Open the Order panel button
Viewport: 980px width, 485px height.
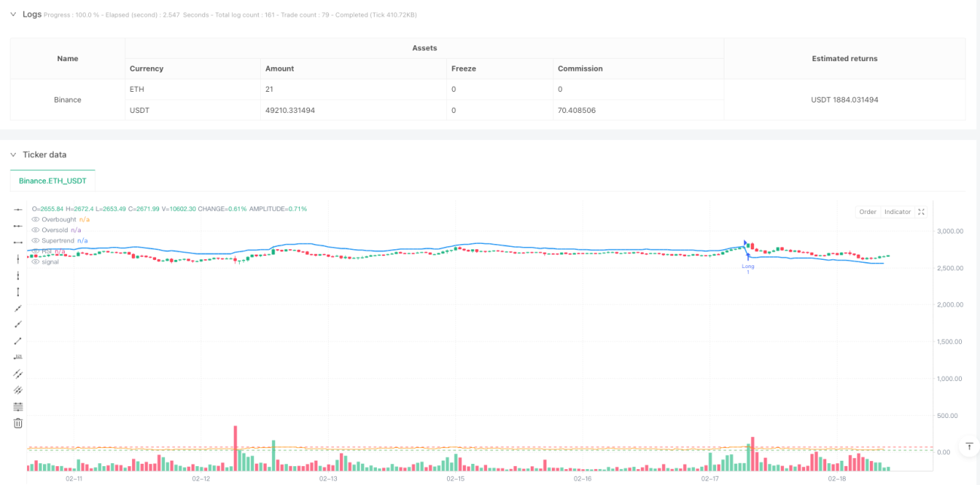(x=868, y=212)
